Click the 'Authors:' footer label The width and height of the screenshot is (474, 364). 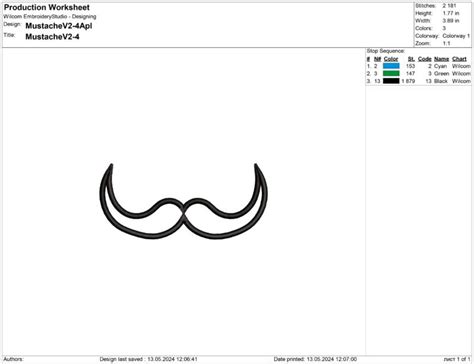pyautogui.click(x=13, y=359)
